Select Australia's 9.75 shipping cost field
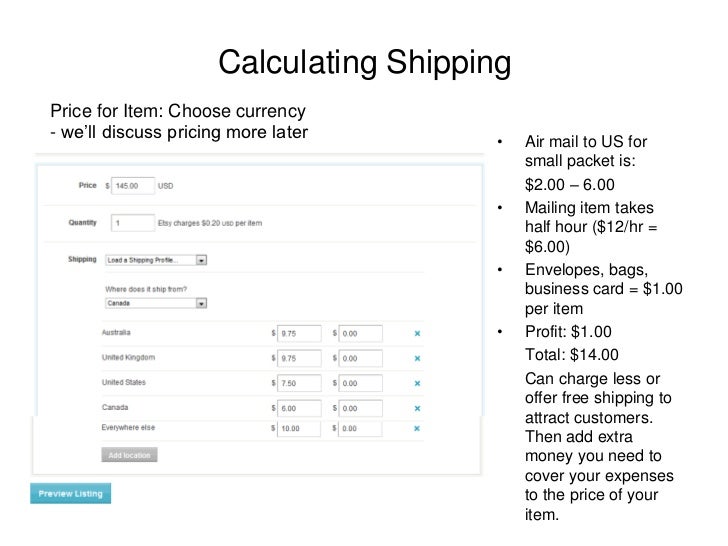This screenshot has width=728, height=546. point(299,333)
